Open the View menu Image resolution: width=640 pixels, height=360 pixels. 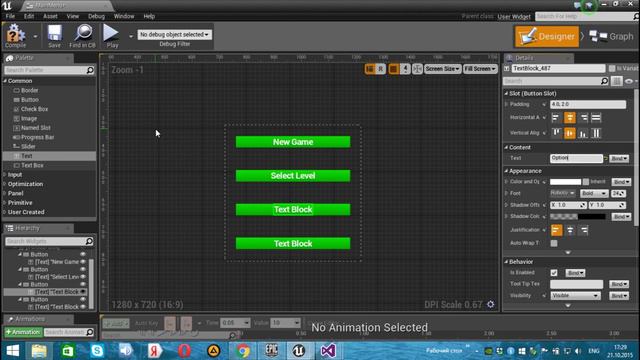tap(73, 16)
